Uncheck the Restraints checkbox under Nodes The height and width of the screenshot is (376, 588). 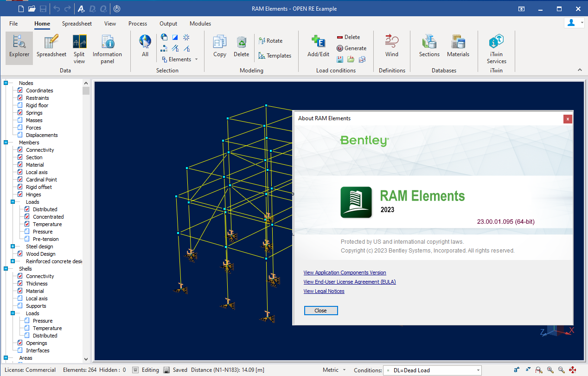20,98
